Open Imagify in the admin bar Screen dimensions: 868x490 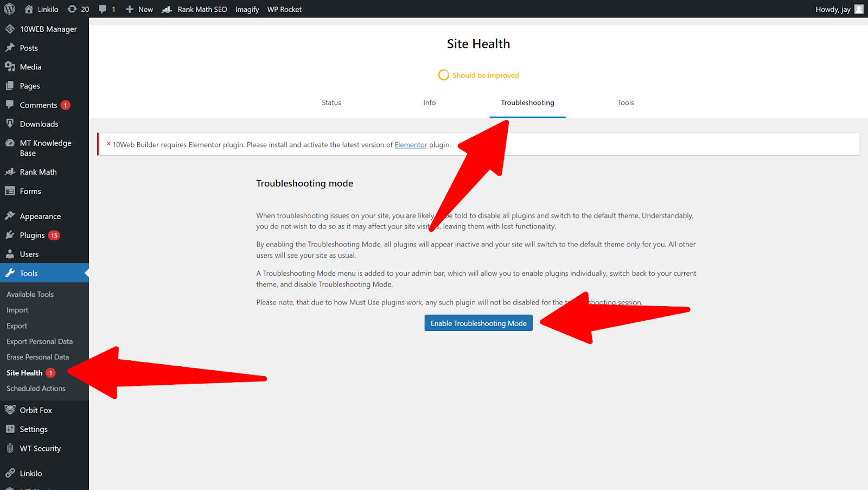pos(247,9)
